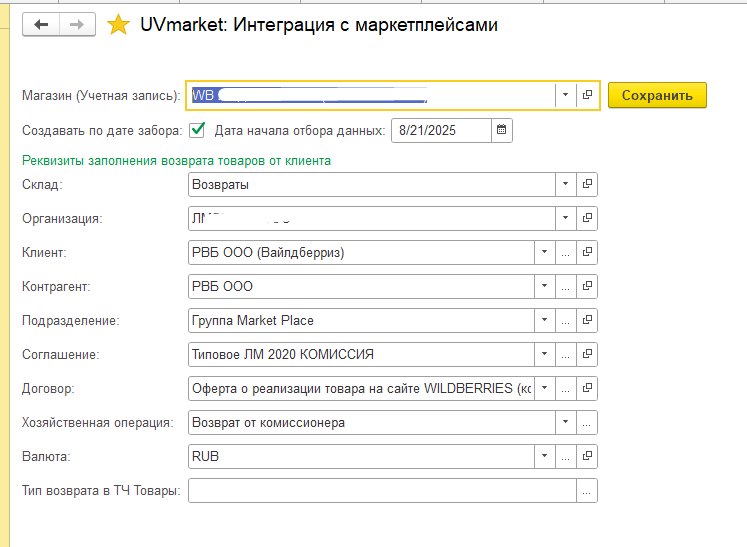747x547 pixels.
Task: Click the field Типовое ЛМ 2020 КОМИССИЯ
Action: [x=361, y=354]
